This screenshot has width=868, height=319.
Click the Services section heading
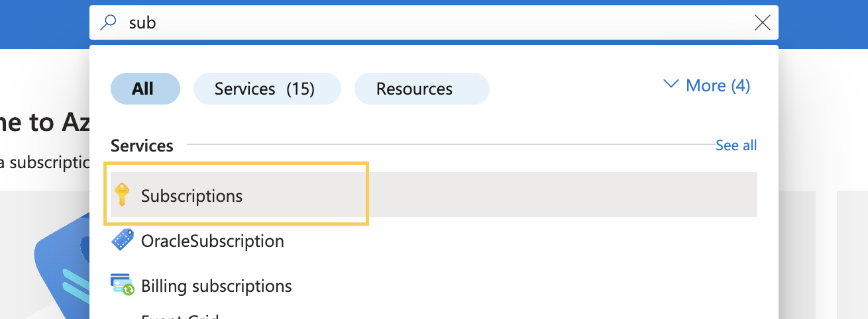pyautogui.click(x=142, y=146)
